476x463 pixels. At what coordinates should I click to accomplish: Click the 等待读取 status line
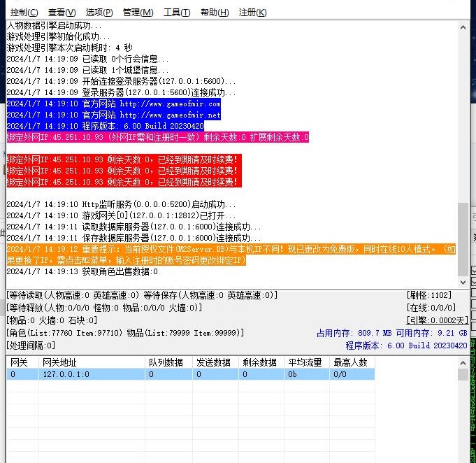click(x=142, y=295)
